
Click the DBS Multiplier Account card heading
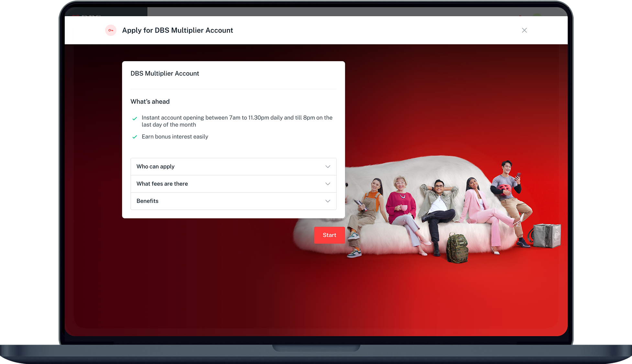tap(165, 73)
